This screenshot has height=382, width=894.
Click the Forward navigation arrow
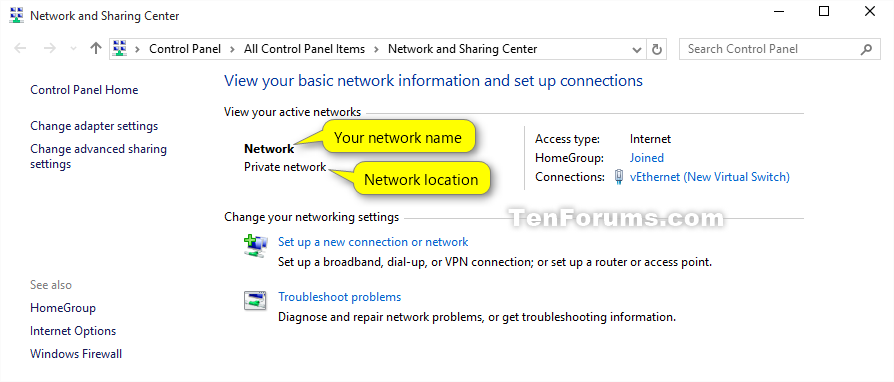50,49
